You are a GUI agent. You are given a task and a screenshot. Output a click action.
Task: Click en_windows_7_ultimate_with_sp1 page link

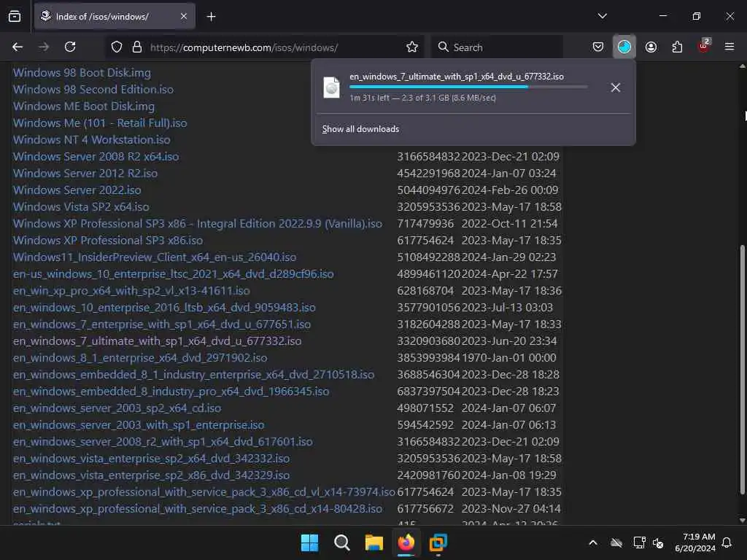pos(158,341)
